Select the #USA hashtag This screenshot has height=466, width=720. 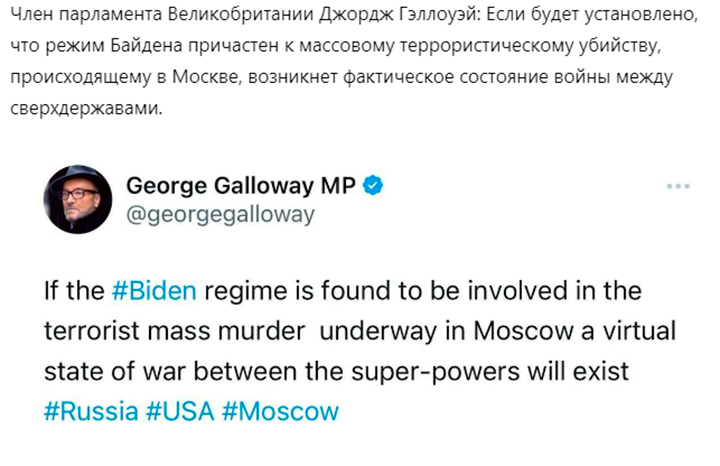click(182, 411)
